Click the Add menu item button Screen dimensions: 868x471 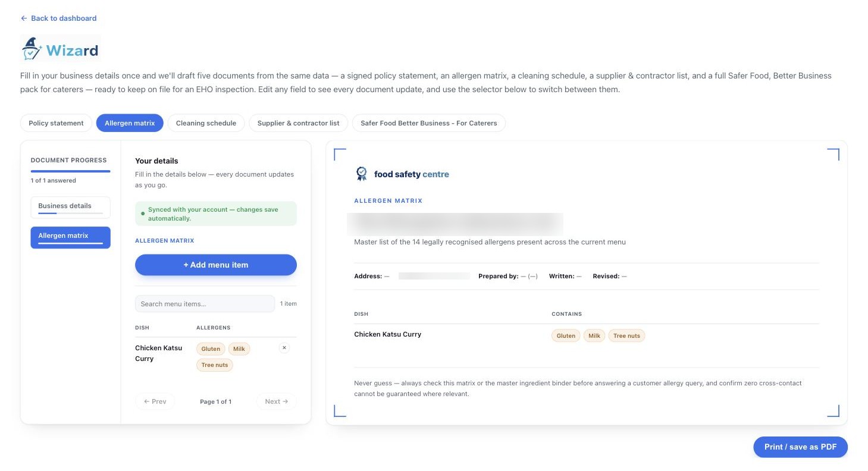tap(216, 265)
